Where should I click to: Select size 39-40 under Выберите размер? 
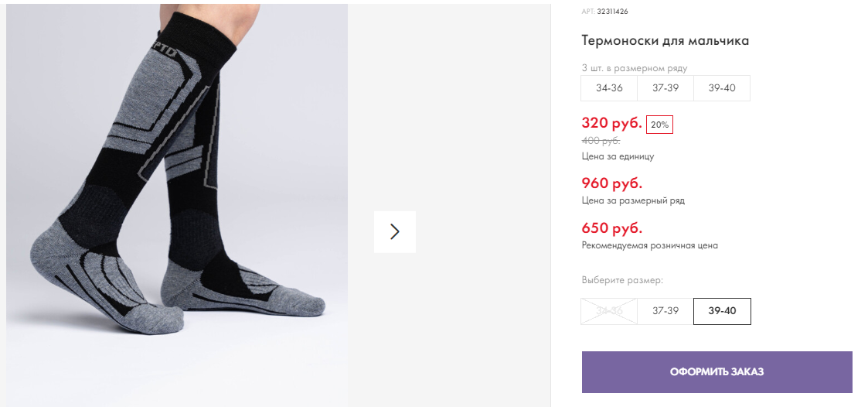(x=722, y=311)
